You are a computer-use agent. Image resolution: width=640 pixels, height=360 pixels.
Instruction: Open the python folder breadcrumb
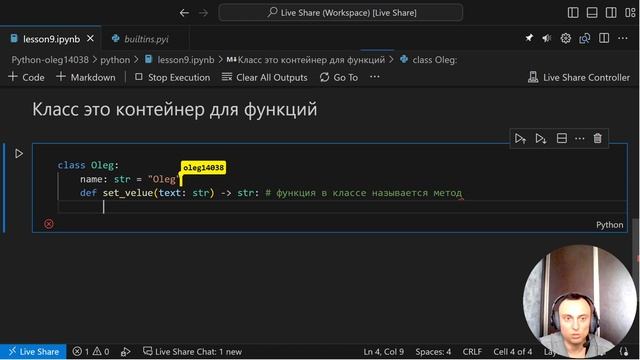[115, 60]
